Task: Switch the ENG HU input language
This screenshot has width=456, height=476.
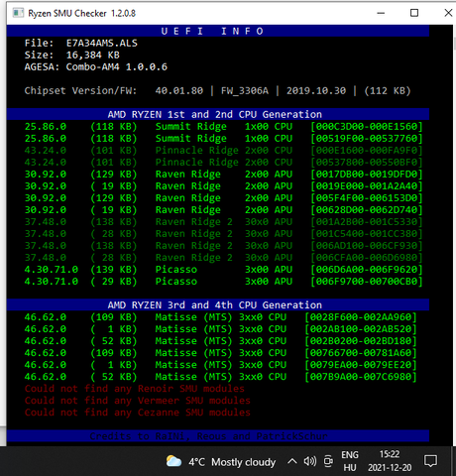Action: tap(350, 461)
